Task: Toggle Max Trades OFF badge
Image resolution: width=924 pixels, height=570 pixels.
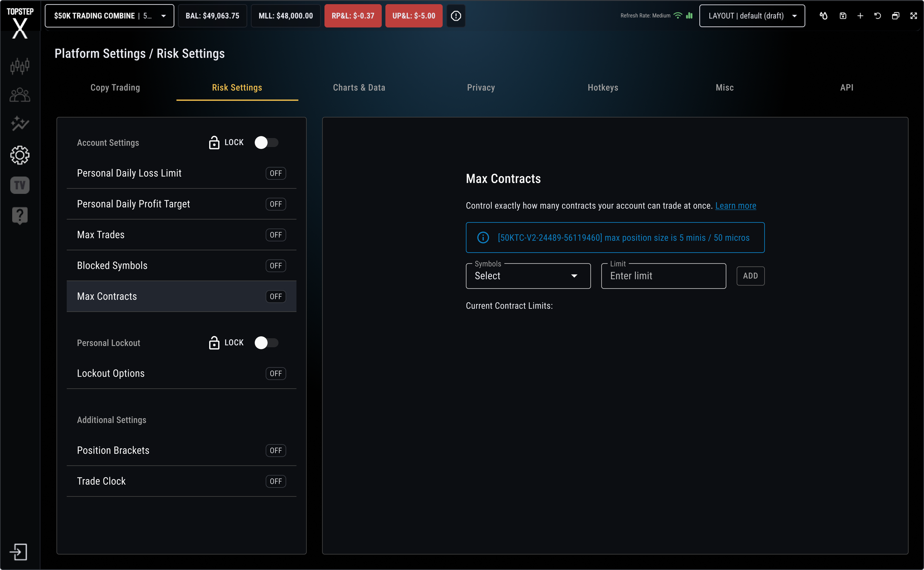Action: point(276,235)
